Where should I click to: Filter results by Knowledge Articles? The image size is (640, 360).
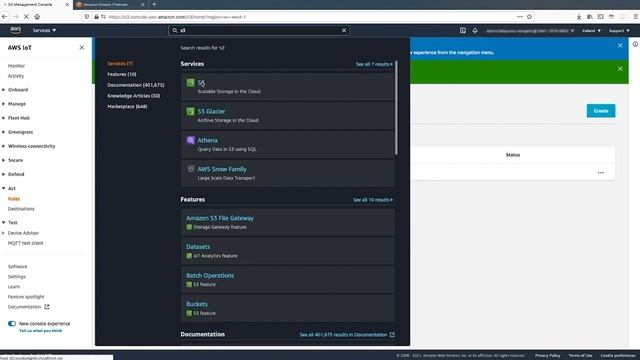pyautogui.click(x=133, y=96)
